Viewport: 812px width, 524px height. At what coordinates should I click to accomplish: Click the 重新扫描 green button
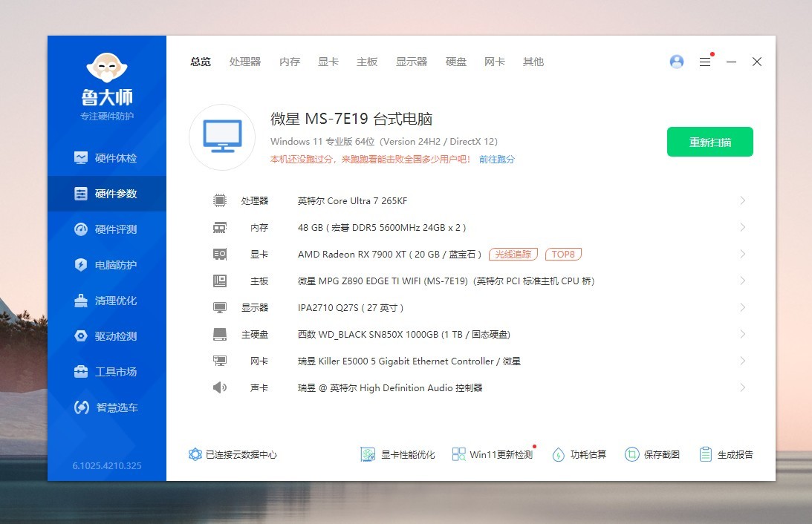tap(710, 142)
